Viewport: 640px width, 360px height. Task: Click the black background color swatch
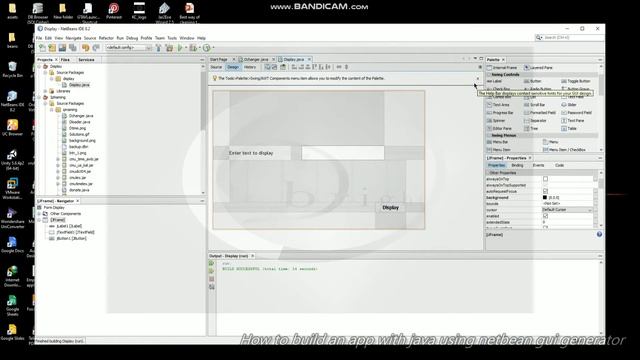[x=544, y=198]
